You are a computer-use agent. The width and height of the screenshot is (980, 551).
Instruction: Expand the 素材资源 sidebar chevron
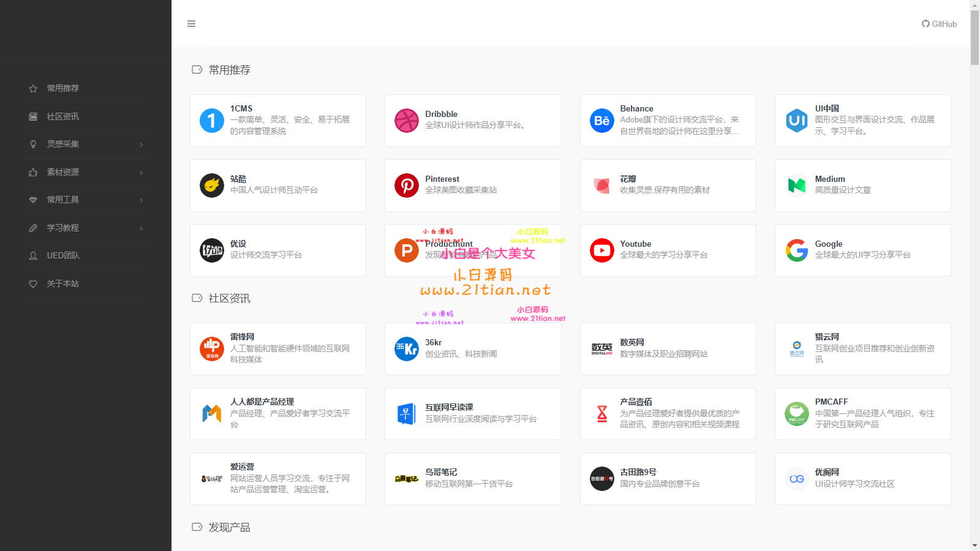141,173
